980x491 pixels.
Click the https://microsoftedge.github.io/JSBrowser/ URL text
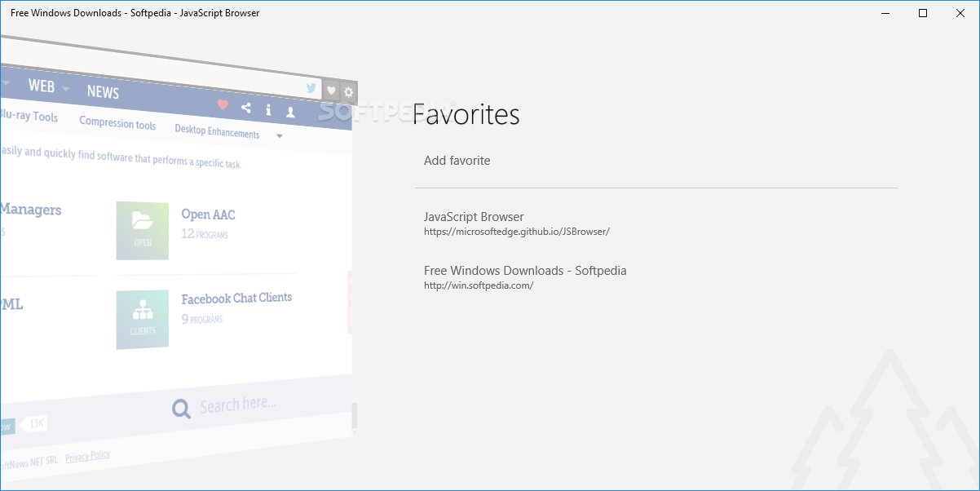click(517, 232)
